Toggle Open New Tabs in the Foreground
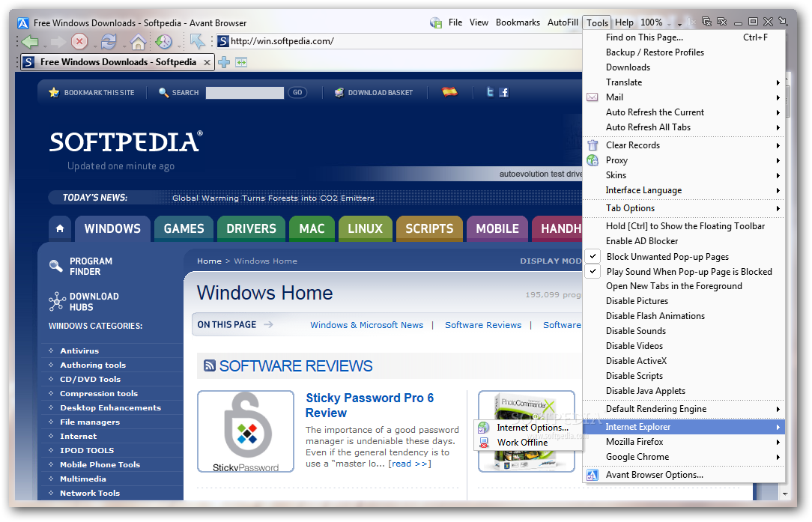 coord(684,286)
